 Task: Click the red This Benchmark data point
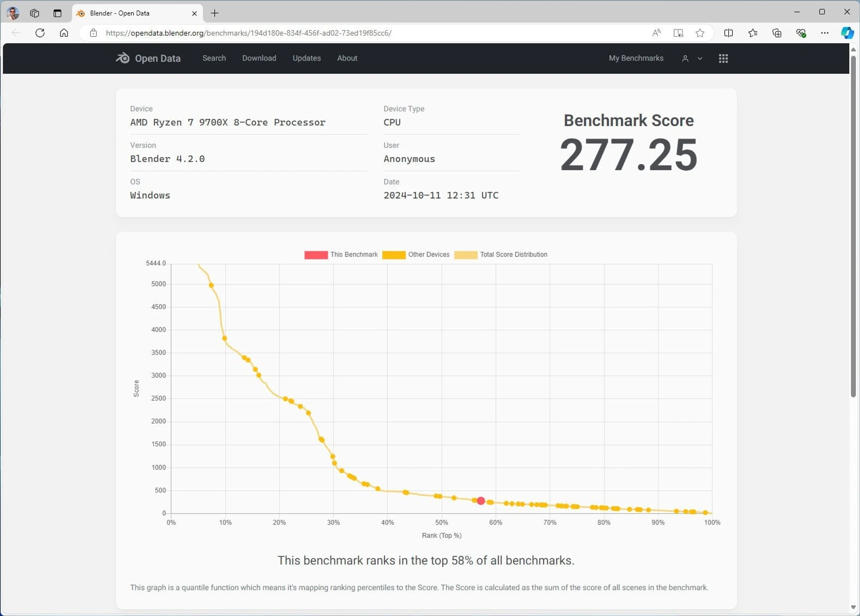click(x=481, y=501)
